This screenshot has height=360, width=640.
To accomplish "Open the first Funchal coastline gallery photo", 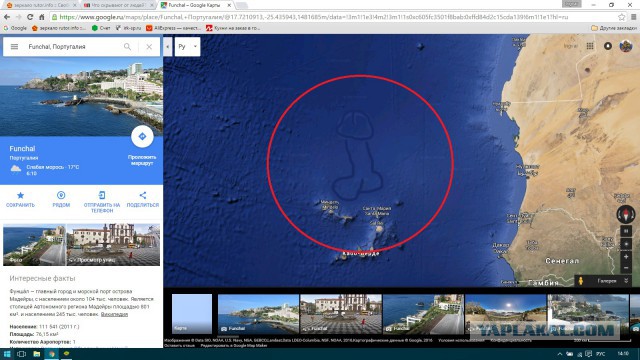I will tap(258, 313).
